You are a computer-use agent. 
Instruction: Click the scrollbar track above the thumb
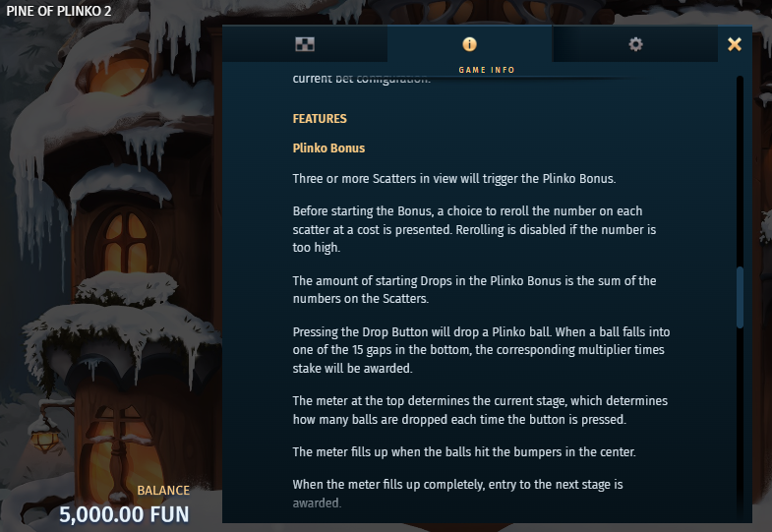pyautogui.click(x=740, y=171)
